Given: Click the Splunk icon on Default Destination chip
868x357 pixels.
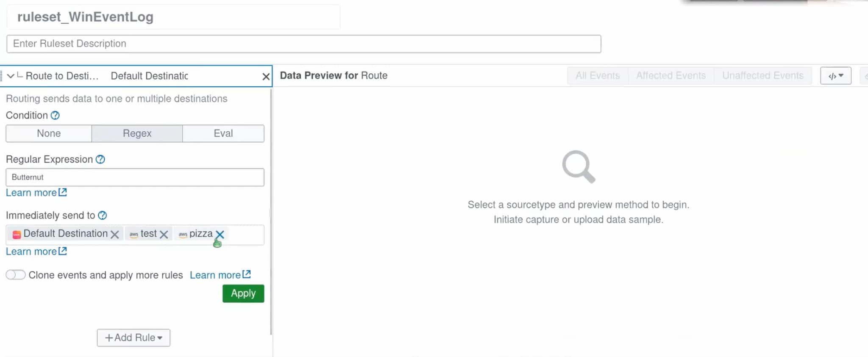Looking at the screenshot, I should [x=17, y=235].
